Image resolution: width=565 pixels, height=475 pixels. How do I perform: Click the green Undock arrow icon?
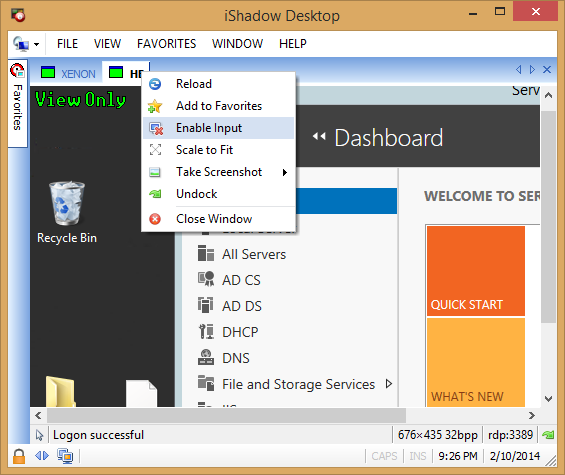coord(155,194)
